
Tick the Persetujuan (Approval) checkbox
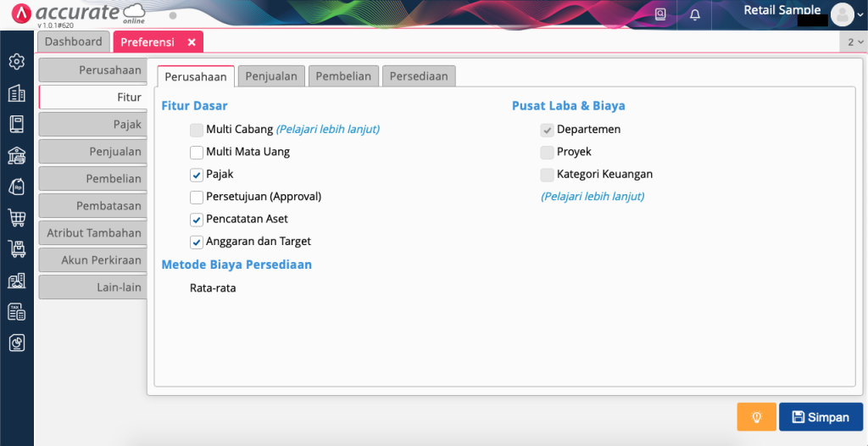197,197
